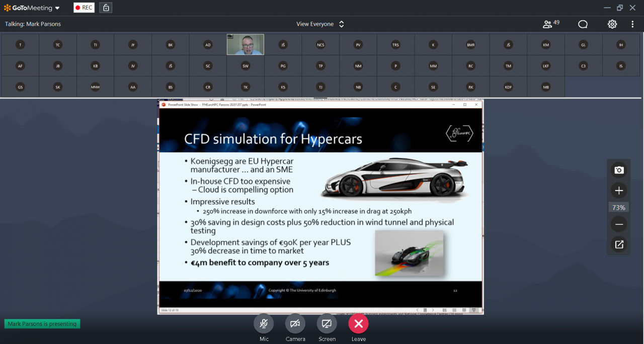Viewport: 644px width, 344px height.
Task: Zoom out of shared screen with minus
Action: [x=619, y=224]
